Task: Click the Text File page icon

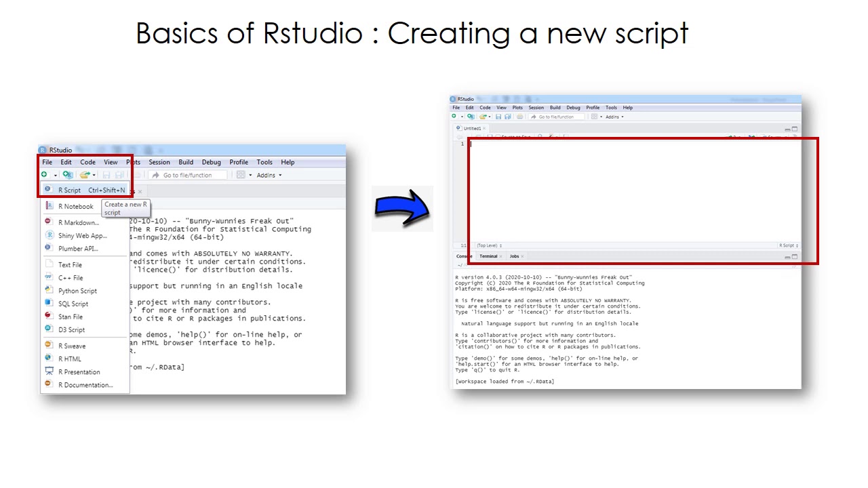Action: tap(48, 264)
